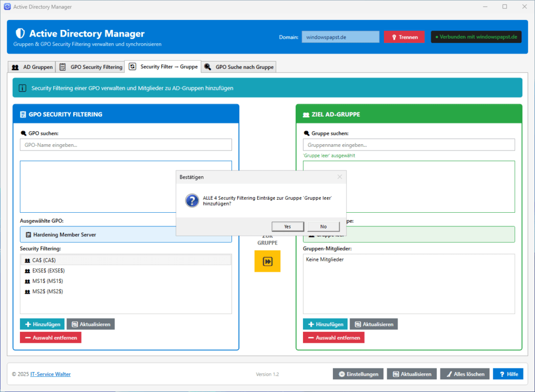Click the magnifier icon next to 'Gruppe suchen'

307,133
